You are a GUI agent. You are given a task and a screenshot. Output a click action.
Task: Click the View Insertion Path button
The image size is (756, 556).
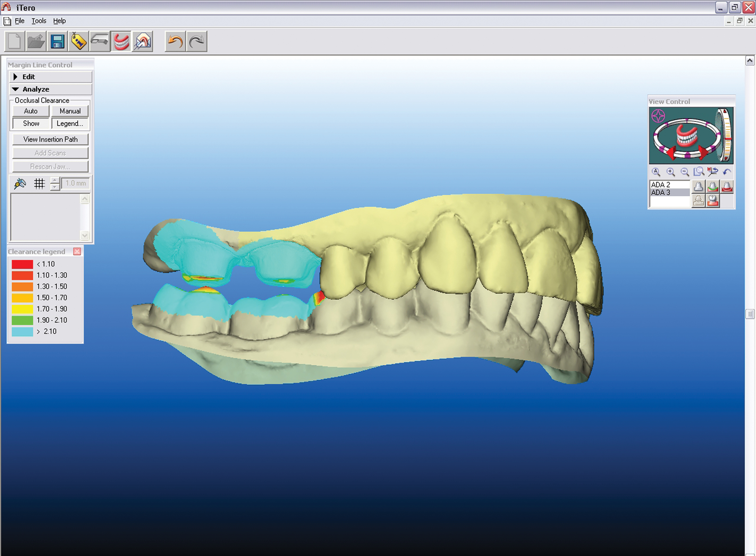(x=50, y=139)
